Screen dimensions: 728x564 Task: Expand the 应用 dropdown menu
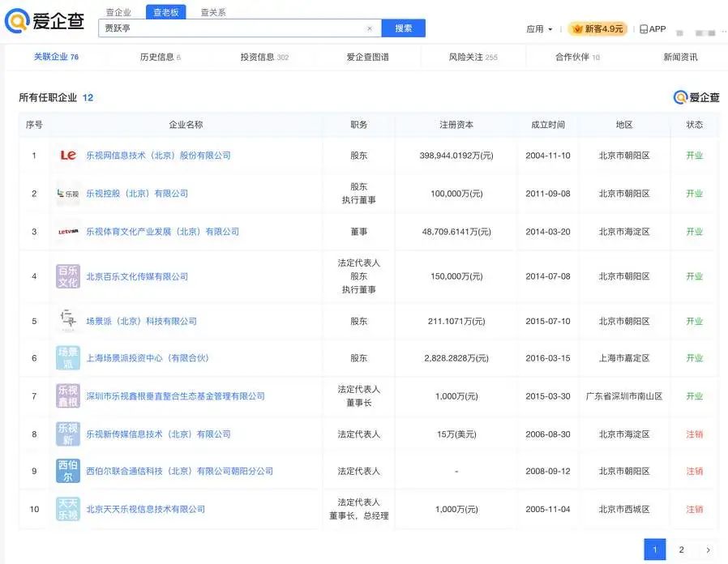(539, 29)
